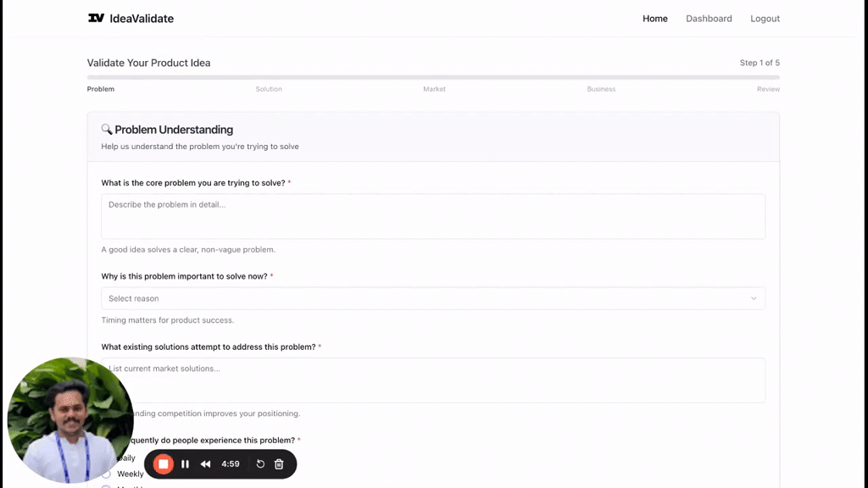This screenshot has width=868, height=488.
Task: Click the webcam presenter bubble
Action: coord(70,420)
